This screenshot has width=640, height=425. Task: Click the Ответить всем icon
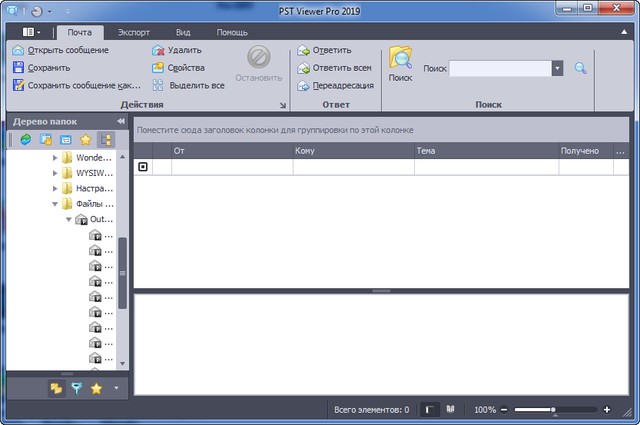[303, 68]
